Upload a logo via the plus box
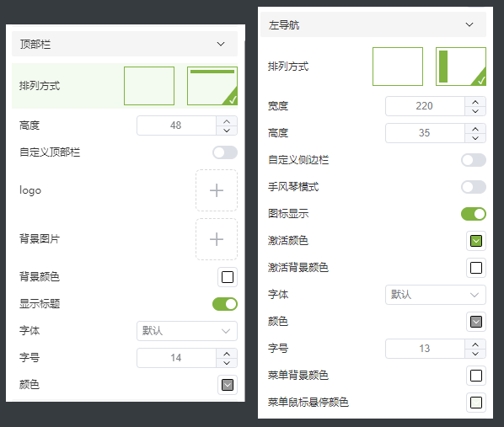This screenshot has width=504, height=427. coord(217,190)
